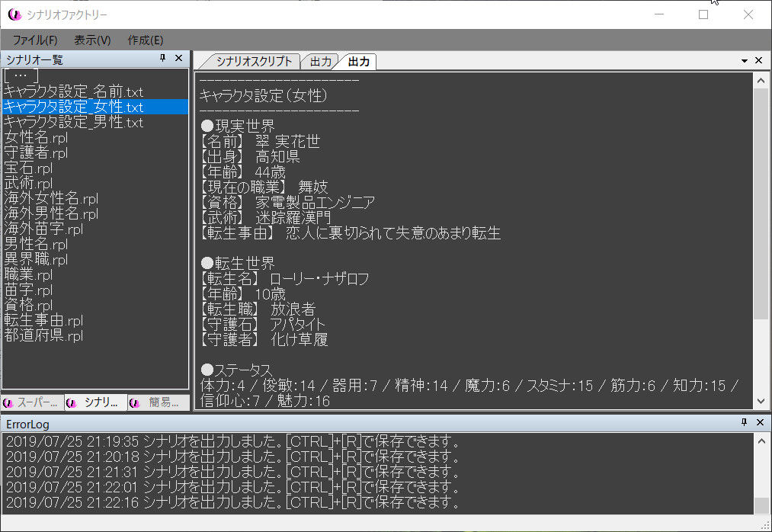Click the 【出身】 高知県 line

coord(250,157)
